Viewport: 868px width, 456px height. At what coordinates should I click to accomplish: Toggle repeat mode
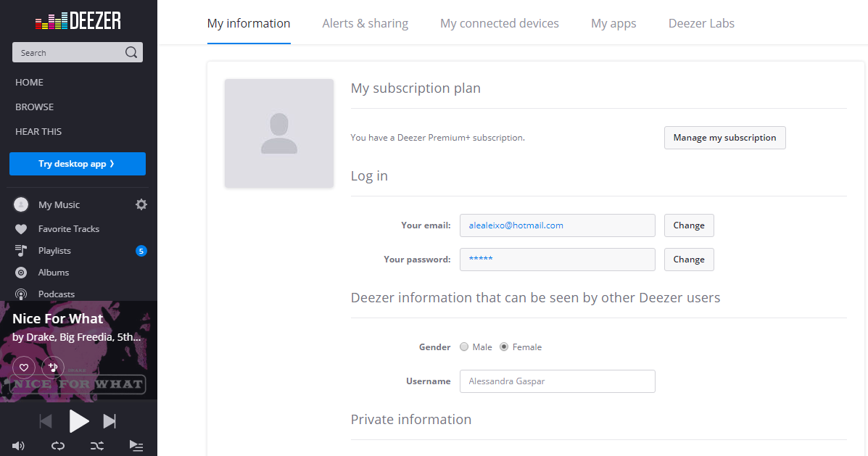click(58, 446)
